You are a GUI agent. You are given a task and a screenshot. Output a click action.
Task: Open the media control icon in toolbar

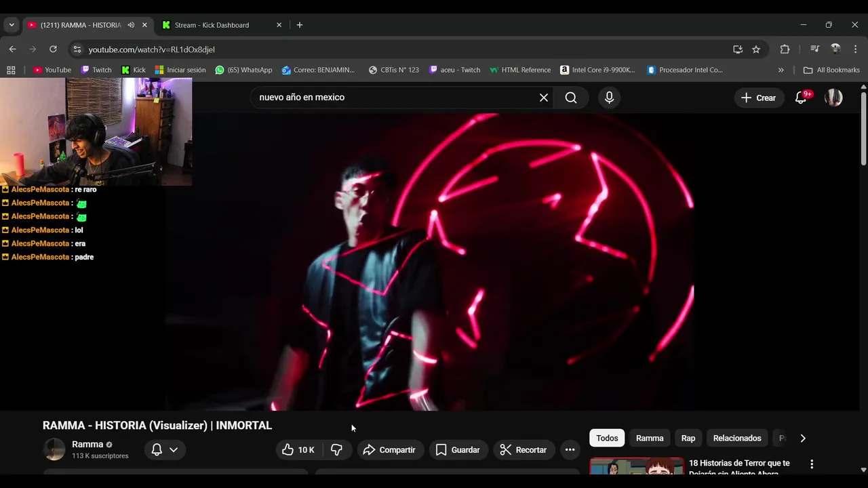(x=815, y=49)
